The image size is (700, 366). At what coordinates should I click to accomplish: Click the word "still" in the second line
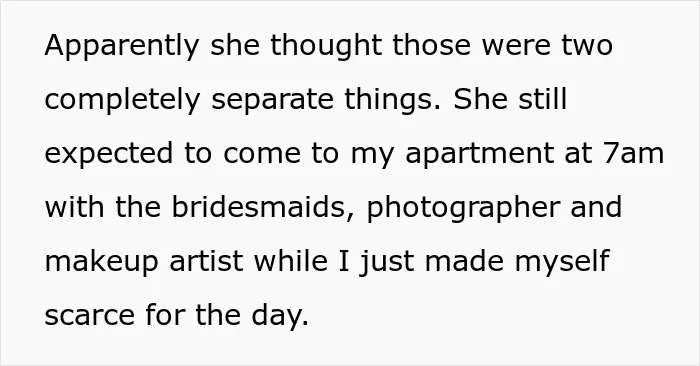(542, 98)
